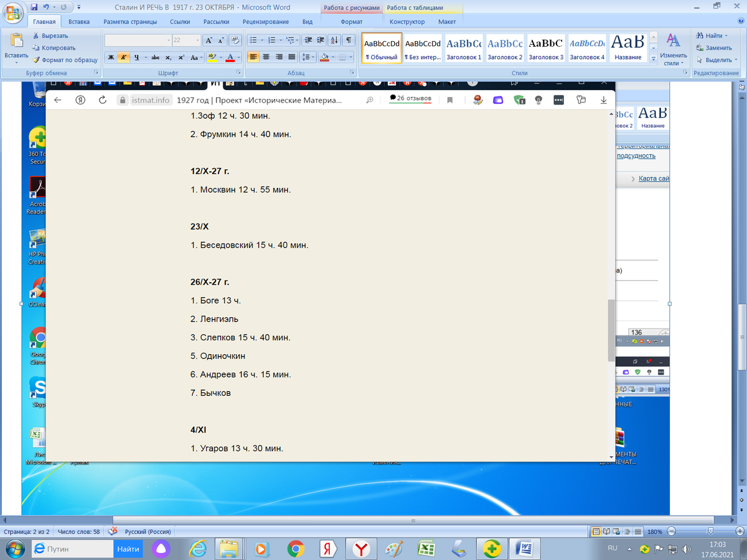This screenshot has width=747, height=560.
Task: Click the Paste (Вставить) clipboard icon
Action: 16,41
